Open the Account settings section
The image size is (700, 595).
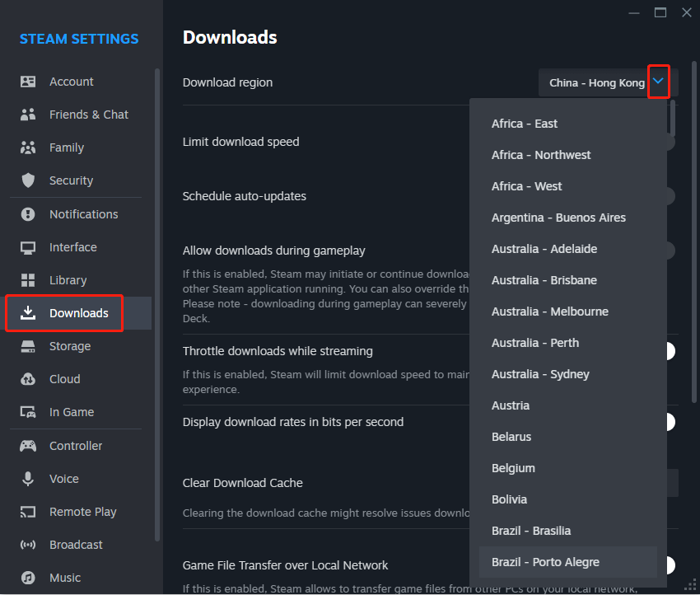click(x=28, y=81)
